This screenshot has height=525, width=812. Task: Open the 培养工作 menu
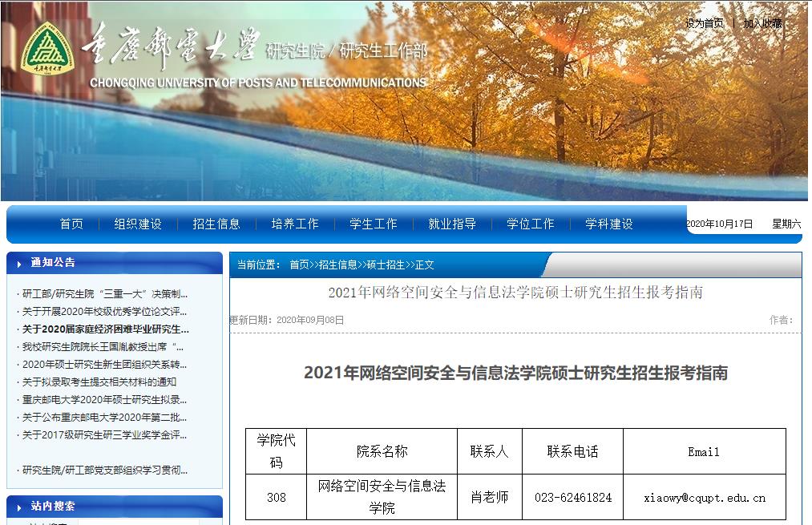pyautogui.click(x=294, y=224)
